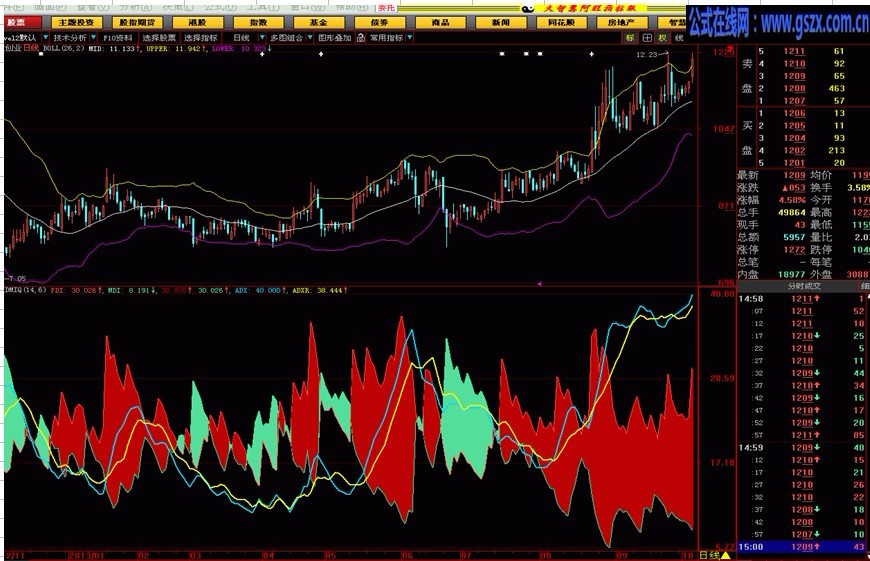
Task: Expand the 常用指标 dropdown arrow
Action: coord(409,38)
